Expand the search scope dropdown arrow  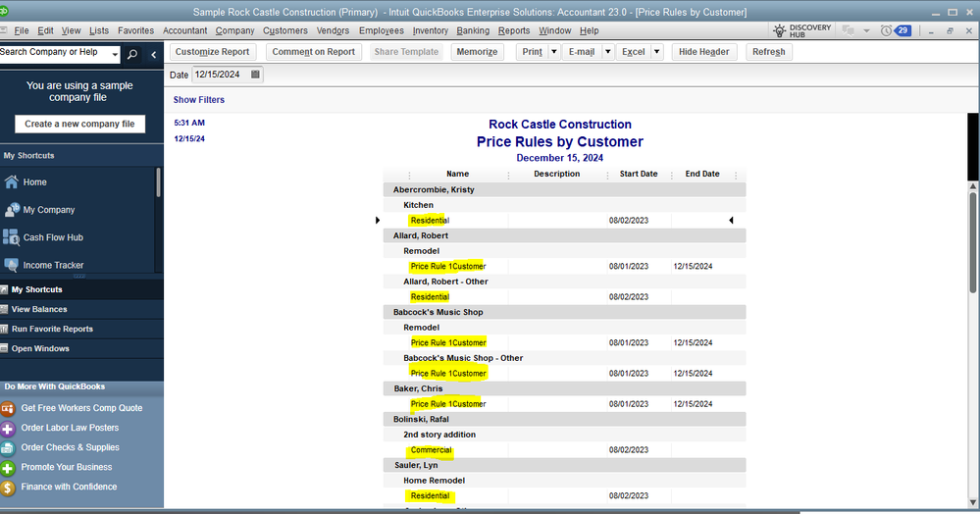tap(115, 55)
